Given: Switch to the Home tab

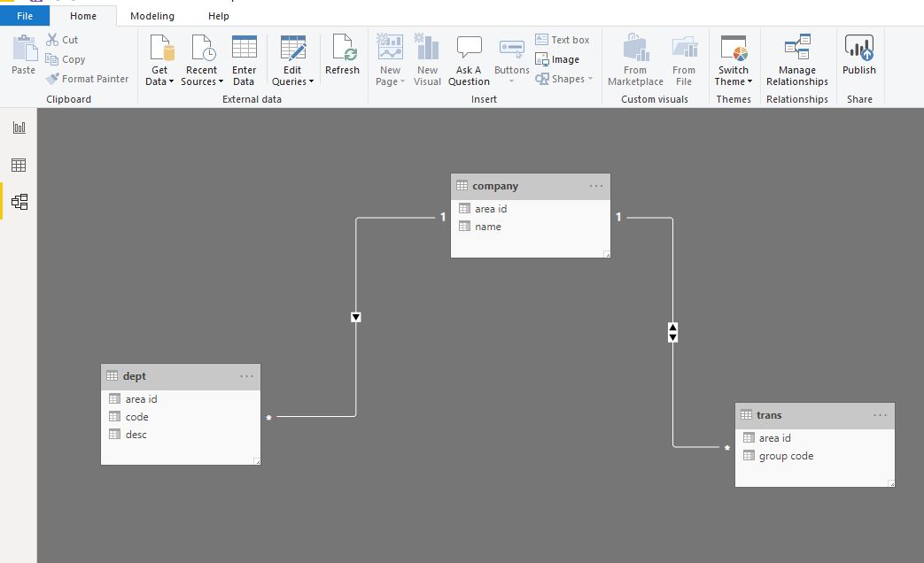Looking at the screenshot, I should 83,16.
